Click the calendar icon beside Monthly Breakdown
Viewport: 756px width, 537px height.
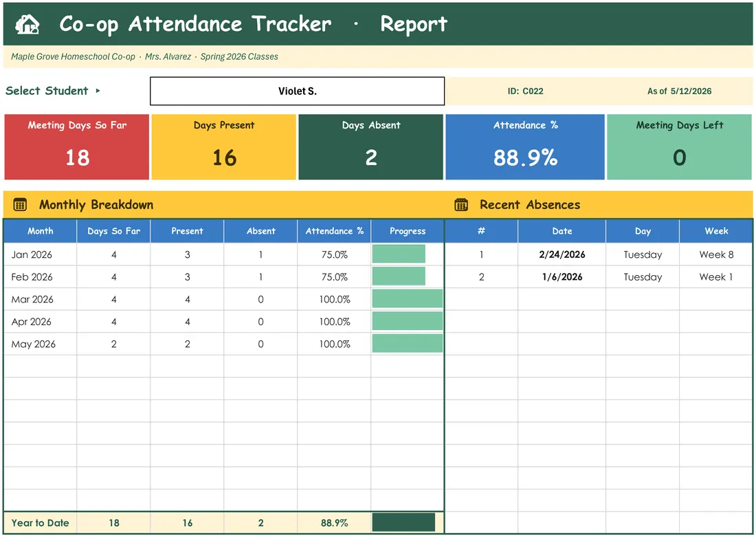[x=20, y=205]
